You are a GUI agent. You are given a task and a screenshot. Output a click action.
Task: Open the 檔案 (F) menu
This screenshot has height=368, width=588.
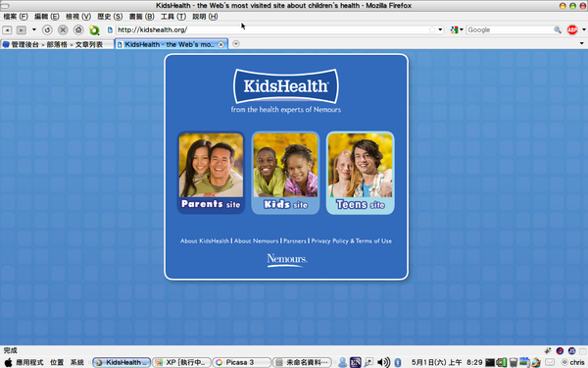pyautogui.click(x=16, y=17)
